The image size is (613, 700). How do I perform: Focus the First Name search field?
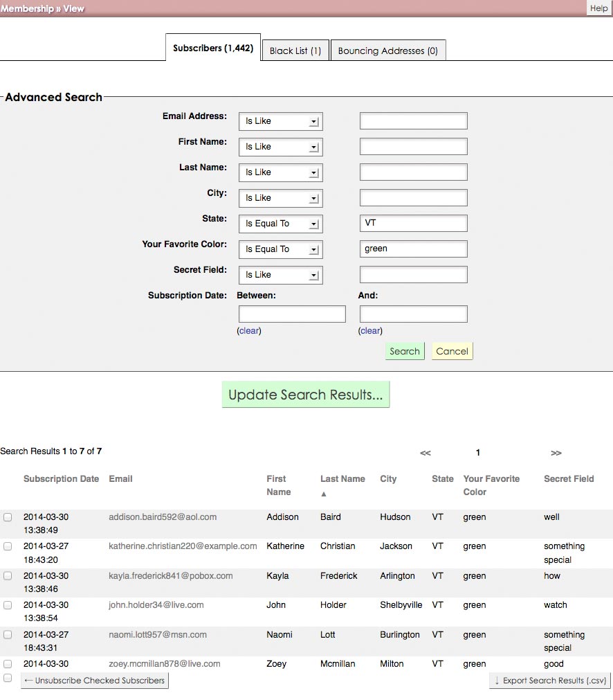(414, 146)
